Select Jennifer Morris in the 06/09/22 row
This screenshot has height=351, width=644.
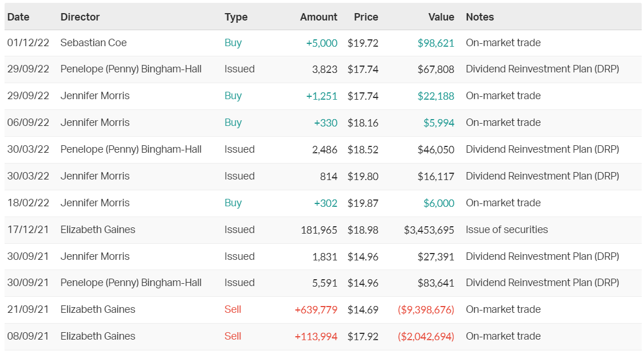coord(95,123)
